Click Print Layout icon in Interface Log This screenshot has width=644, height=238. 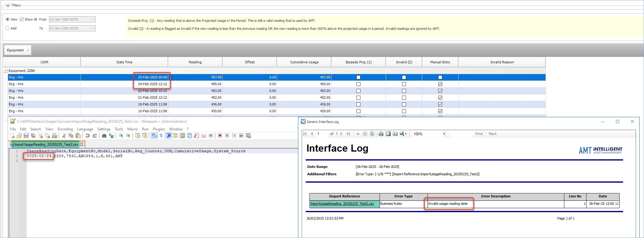(x=388, y=134)
